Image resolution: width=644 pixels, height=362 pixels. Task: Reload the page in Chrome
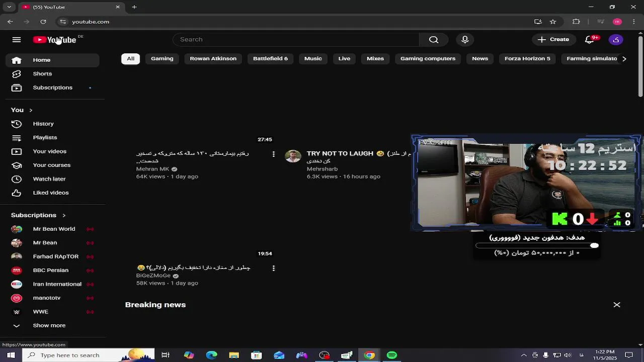43,22
